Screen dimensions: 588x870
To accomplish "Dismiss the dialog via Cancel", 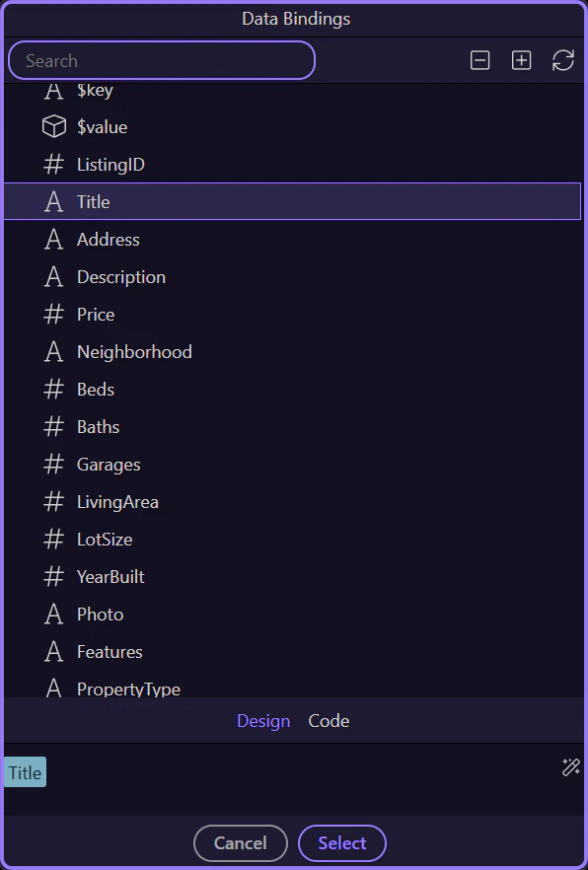I will (x=240, y=843).
